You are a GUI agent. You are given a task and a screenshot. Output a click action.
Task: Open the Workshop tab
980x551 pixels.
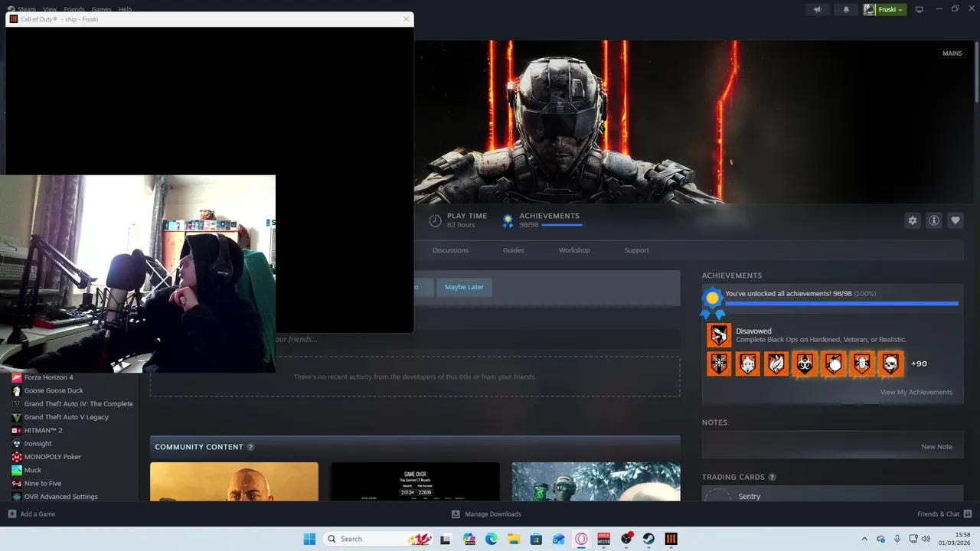click(574, 250)
